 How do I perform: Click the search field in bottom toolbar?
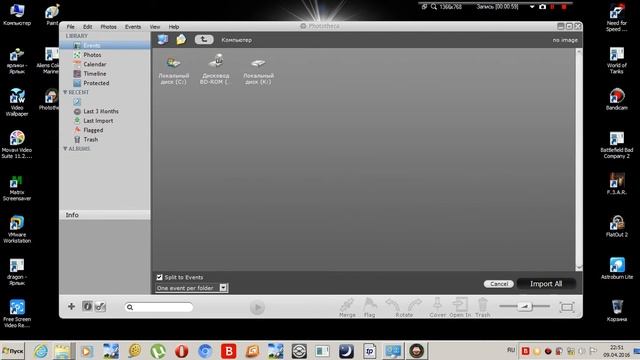pos(159,307)
